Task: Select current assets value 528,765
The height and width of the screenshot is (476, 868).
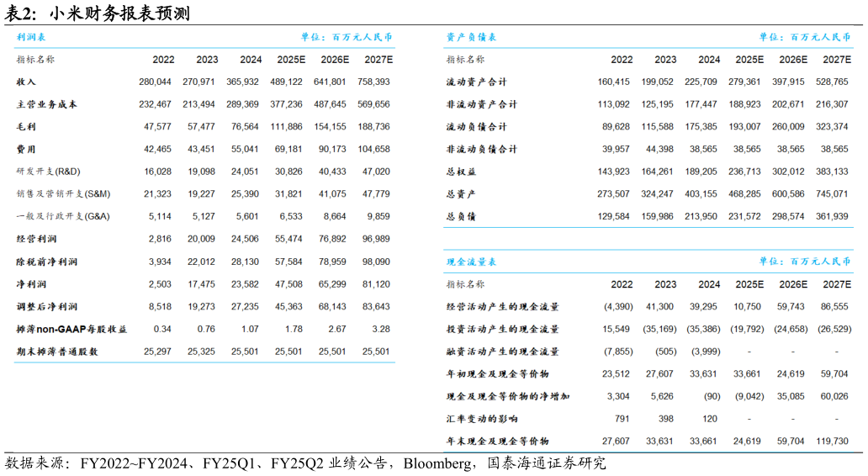Action: coord(832,82)
